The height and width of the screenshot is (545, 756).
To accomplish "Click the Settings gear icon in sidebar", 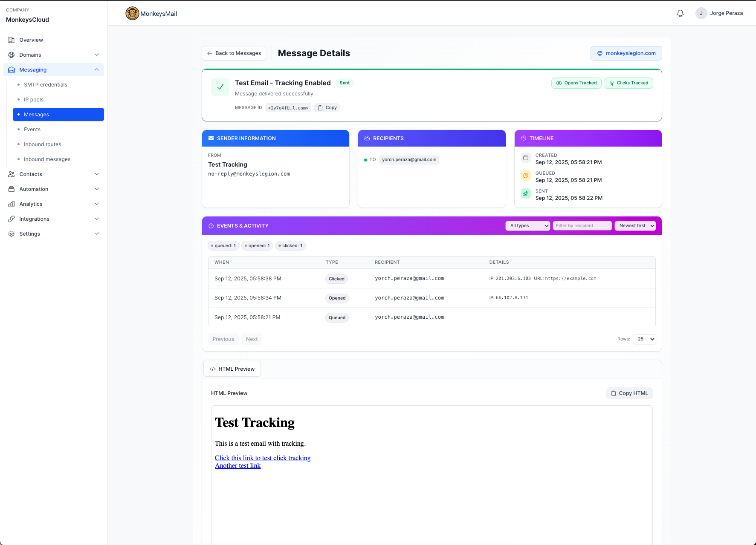I will coord(12,234).
